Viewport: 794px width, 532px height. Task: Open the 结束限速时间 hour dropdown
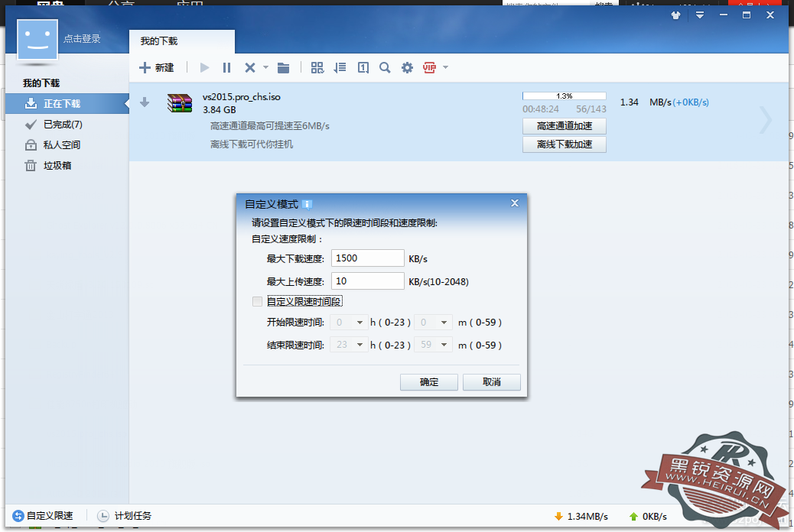[348, 345]
